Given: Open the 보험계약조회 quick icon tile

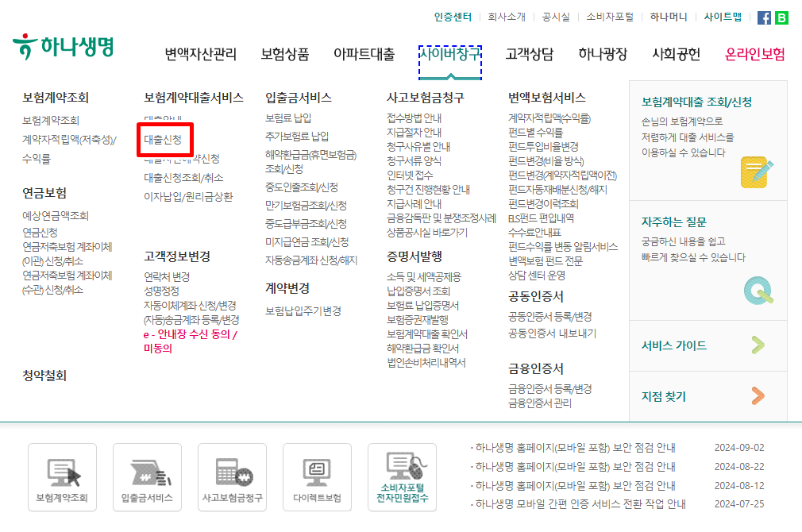Looking at the screenshot, I should 63,477.
